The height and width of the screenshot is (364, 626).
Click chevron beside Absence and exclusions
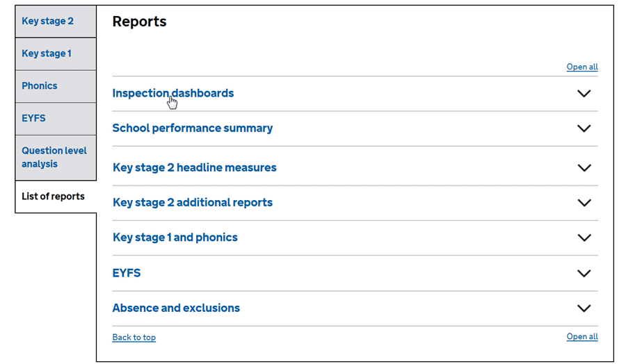coord(584,308)
